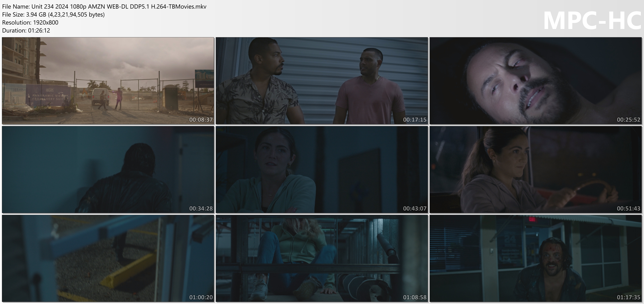Click the thumbnail at timestamp 00:08:37
Viewport: 644px width, 304px height.
point(108,81)
